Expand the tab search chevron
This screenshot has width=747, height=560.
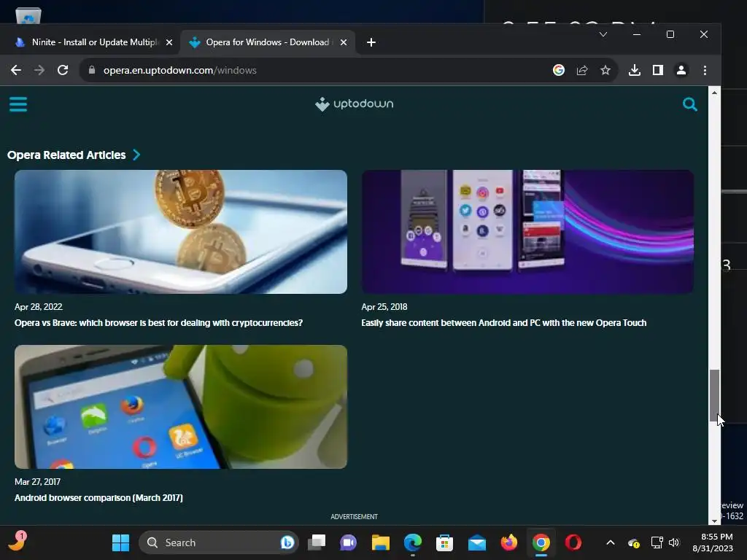pyautogui.click(x=603, y=34)
